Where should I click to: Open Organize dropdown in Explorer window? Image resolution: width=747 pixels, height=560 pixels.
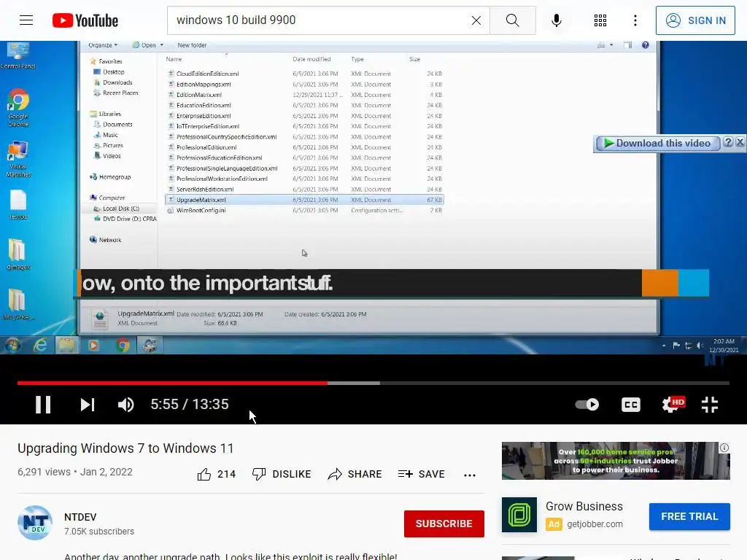coord(102,45)
